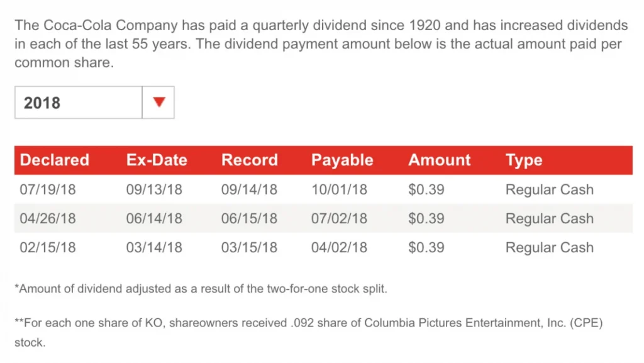Select ex-date 09/13/18 cell

154,189
